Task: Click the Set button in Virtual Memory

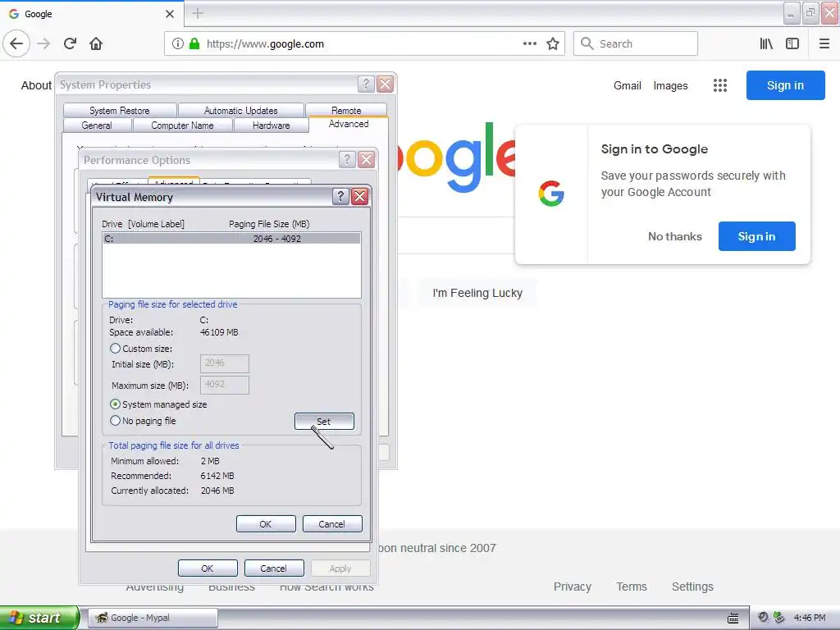Action: pyautogui.click(x=324, y=422)
